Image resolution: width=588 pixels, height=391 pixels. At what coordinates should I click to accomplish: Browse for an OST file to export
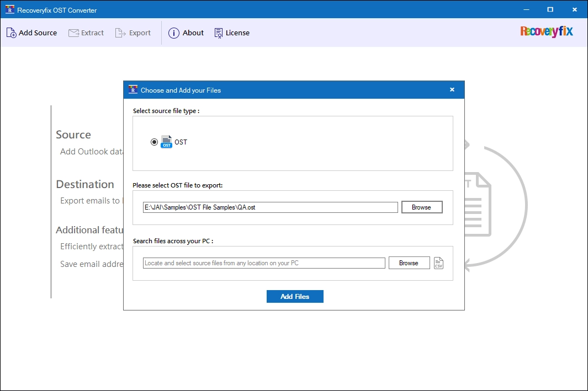point(422,207)
